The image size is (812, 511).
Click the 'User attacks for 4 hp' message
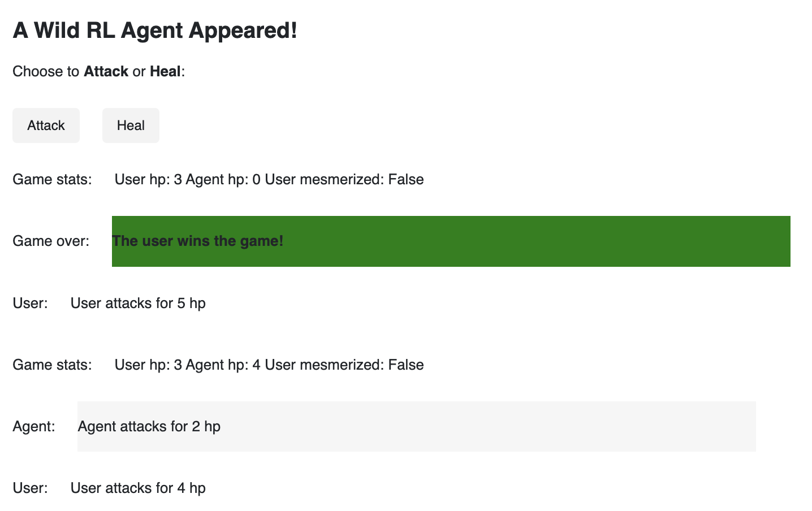tap(138, 488)
